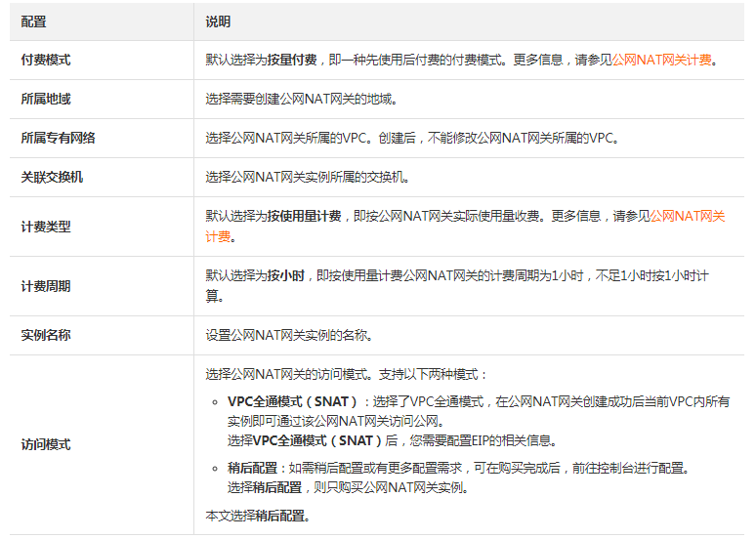
Task: Select the 配置 column header
Action: pos(34,21)
